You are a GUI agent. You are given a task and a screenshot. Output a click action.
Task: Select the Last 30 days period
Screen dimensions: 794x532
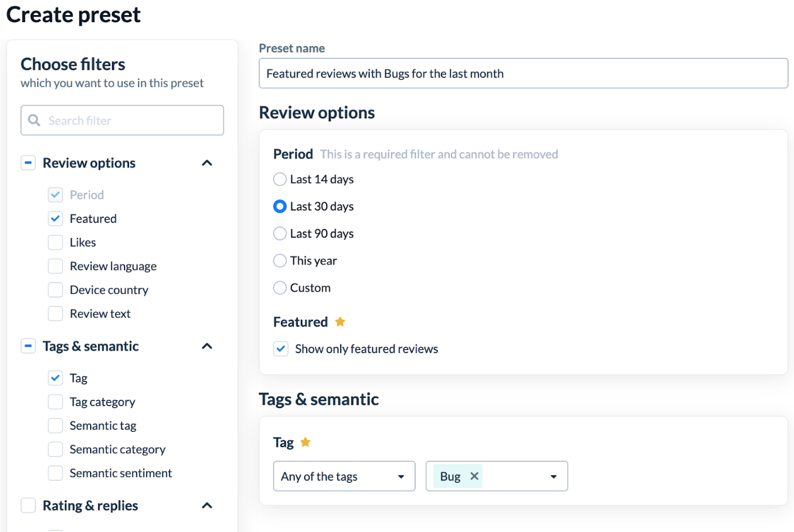(x=280, y=207)
